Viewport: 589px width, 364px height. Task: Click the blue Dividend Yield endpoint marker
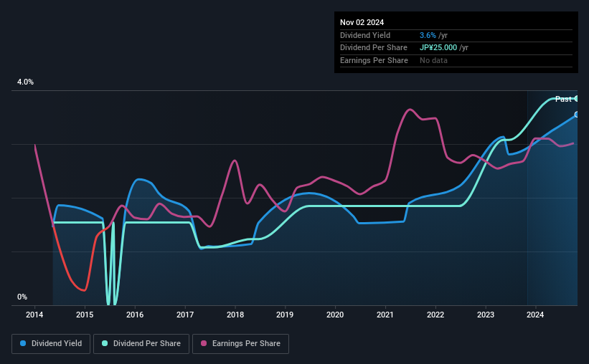[576, 115]
